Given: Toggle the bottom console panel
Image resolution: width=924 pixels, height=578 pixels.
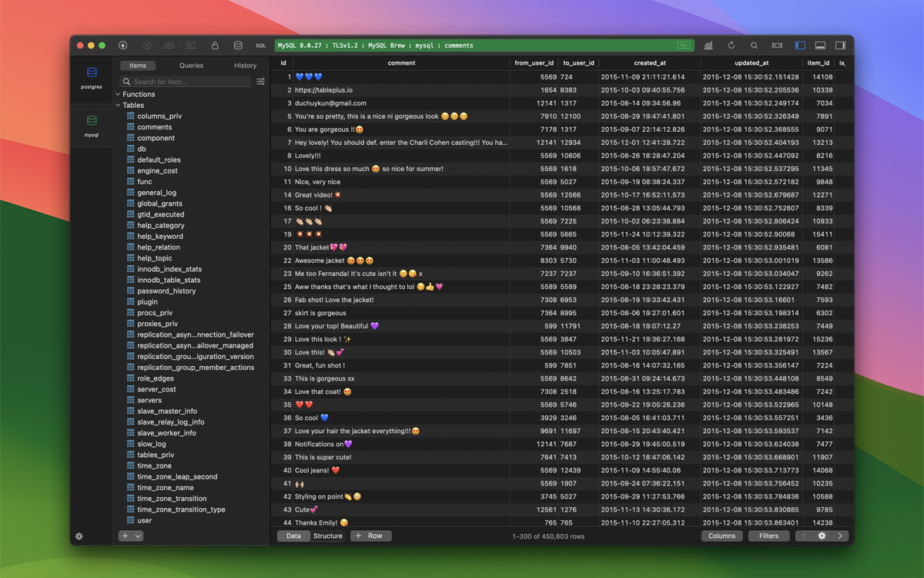Looking at the screenshot, I should point(820,45).
